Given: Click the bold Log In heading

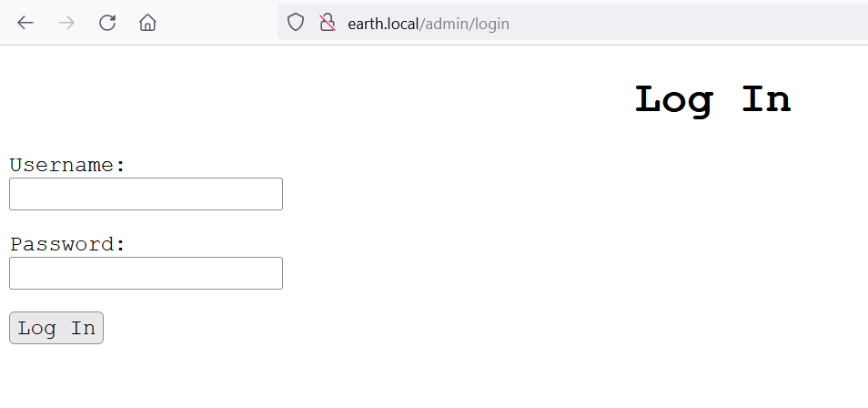Looking at the screenshot, I should tap(712, 99).
